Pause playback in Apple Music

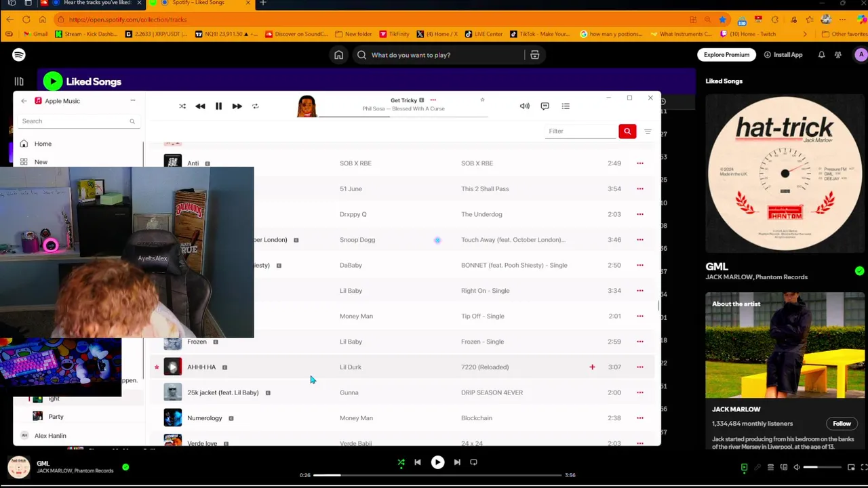tap(218, 106)
